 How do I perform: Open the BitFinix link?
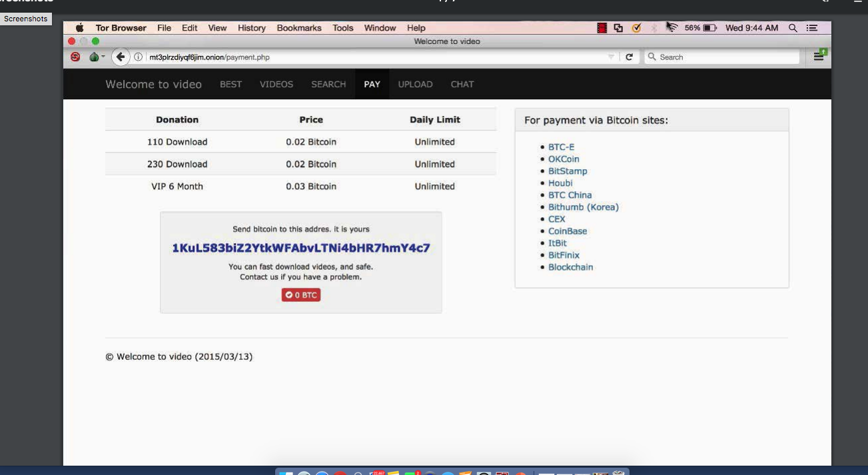tap(564, 255)
